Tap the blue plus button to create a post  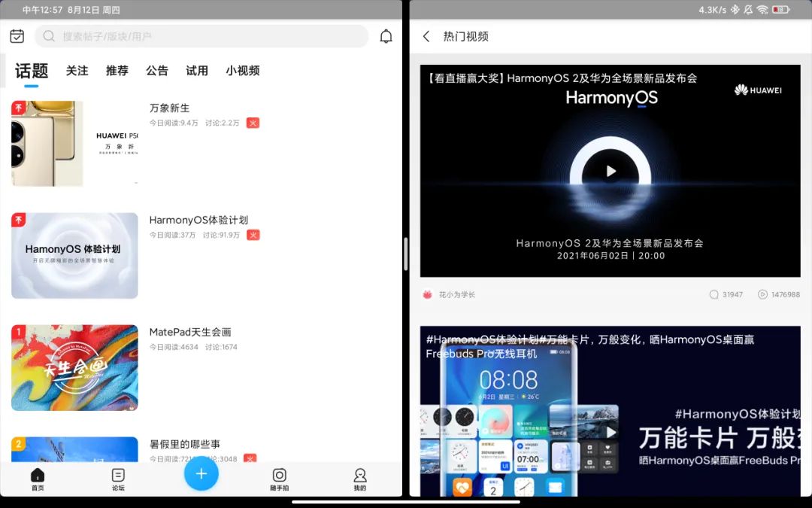pyautogui.click(x=201, y=473)
